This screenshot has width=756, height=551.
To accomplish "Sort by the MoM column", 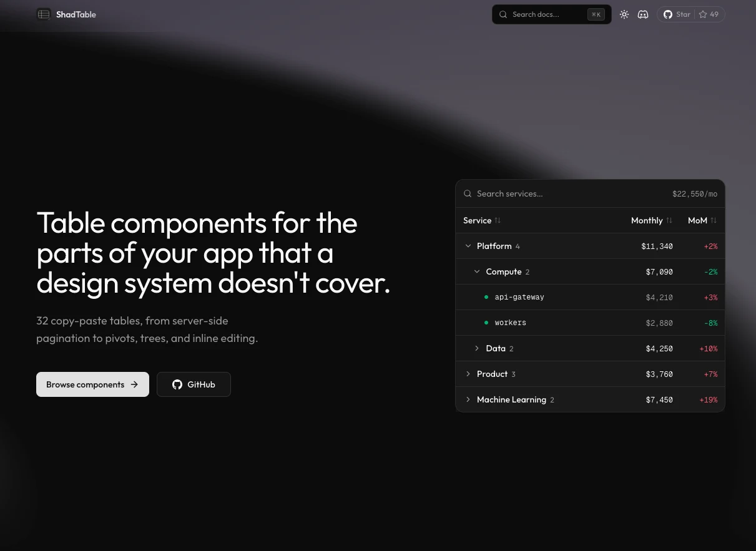I will (x=702, y=220).
